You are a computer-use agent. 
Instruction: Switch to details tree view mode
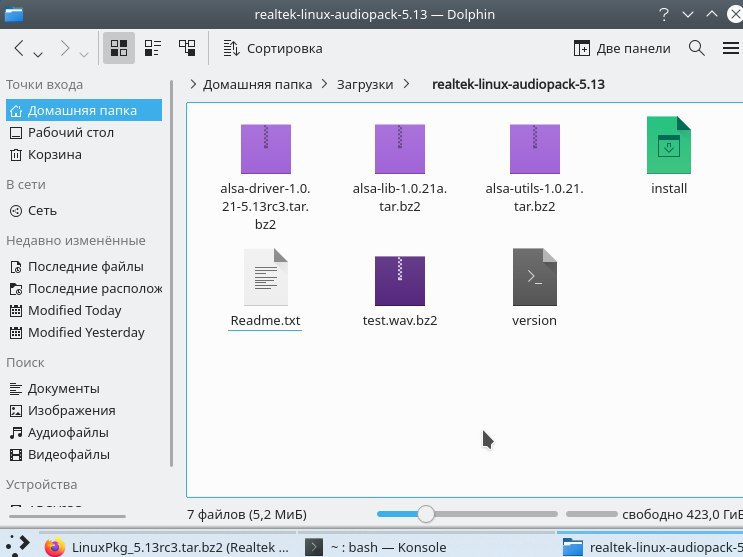187,48
